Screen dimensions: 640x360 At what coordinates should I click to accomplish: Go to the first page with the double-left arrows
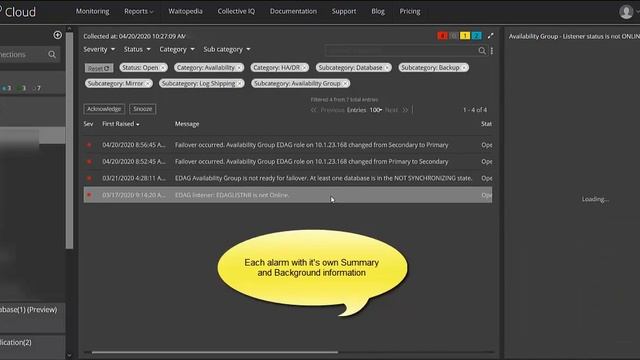tap(313, 110)
